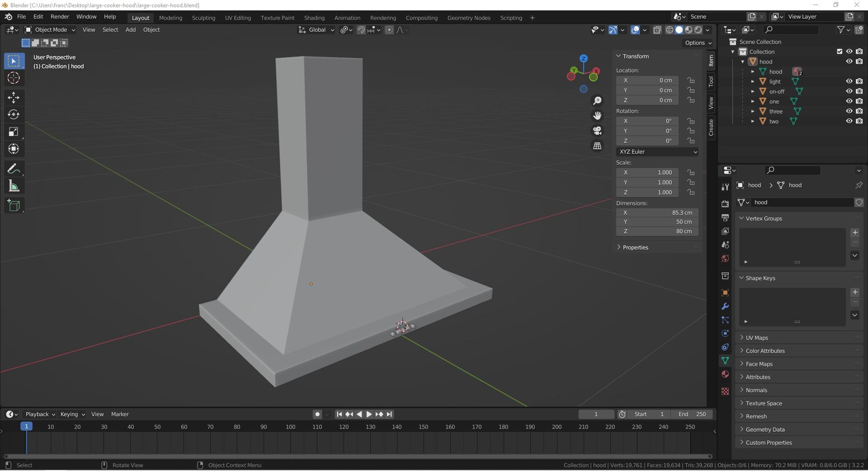Open the File menu
868x471 pixels.
21,17
